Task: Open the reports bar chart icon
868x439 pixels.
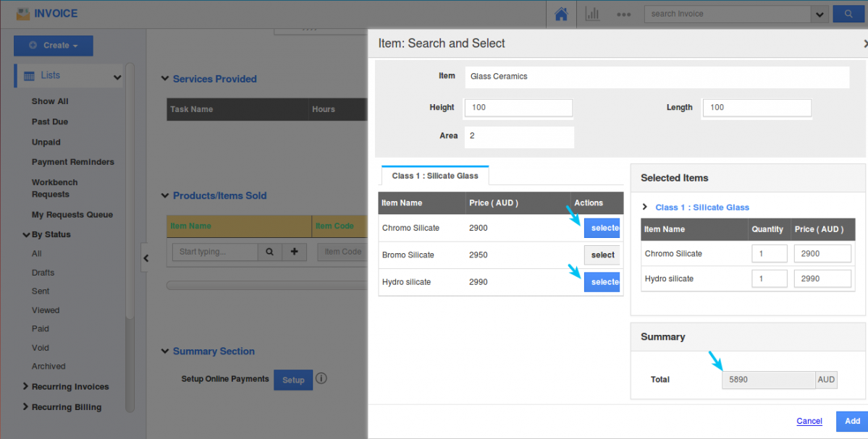Action: tap(592, 14)
